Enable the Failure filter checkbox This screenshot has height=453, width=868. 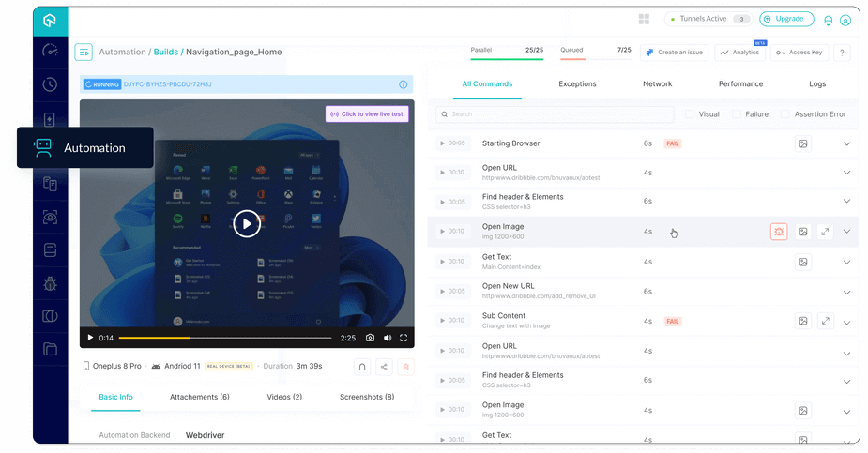pos(737,113)
